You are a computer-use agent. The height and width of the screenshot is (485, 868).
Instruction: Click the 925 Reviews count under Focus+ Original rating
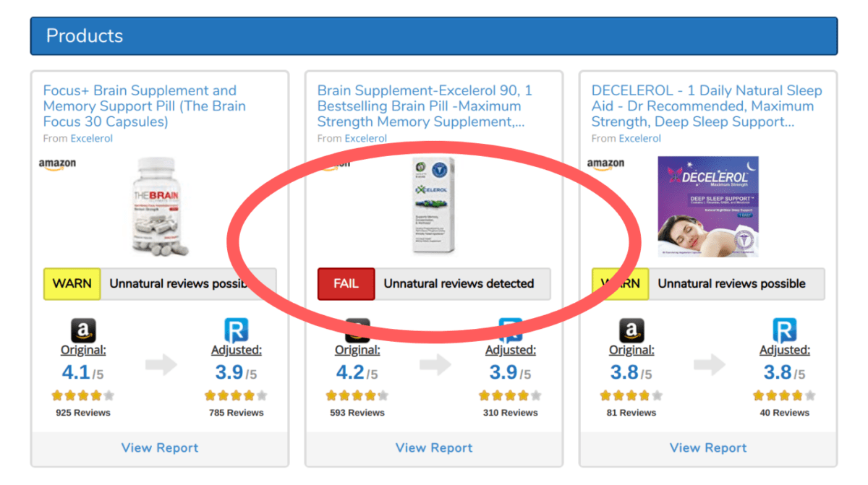pos(82,413)
